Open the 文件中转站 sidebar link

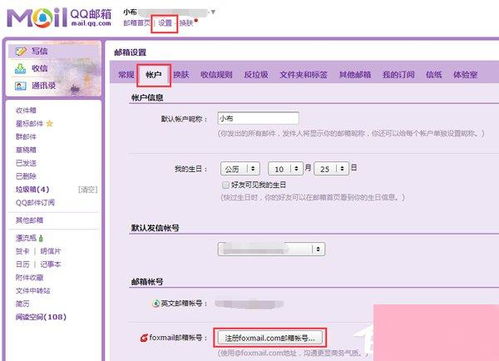(33, 291)
